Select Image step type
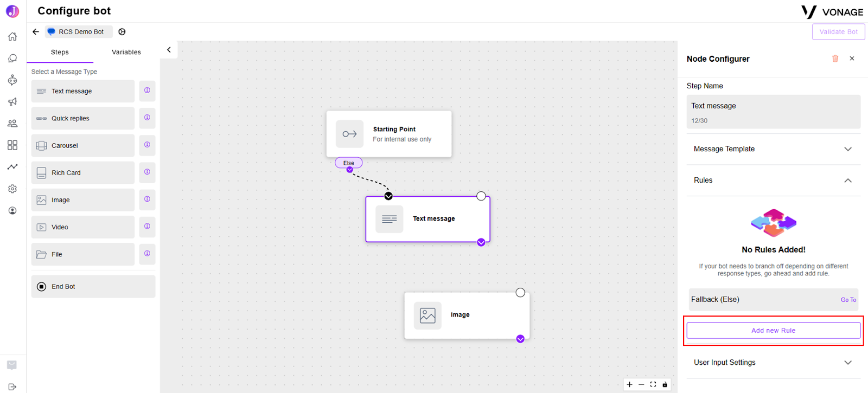 (x=82, y=199)
